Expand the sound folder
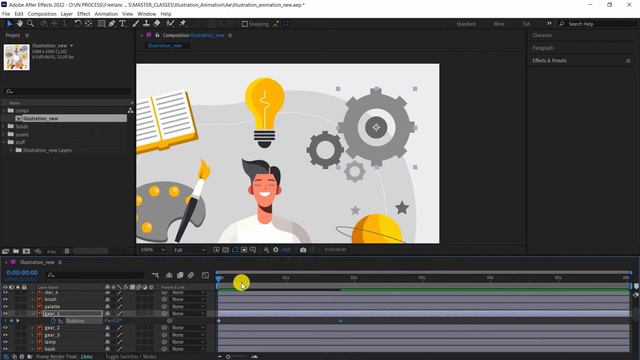Viewport: 640px width, 360px height. click(x=4, y=134)
